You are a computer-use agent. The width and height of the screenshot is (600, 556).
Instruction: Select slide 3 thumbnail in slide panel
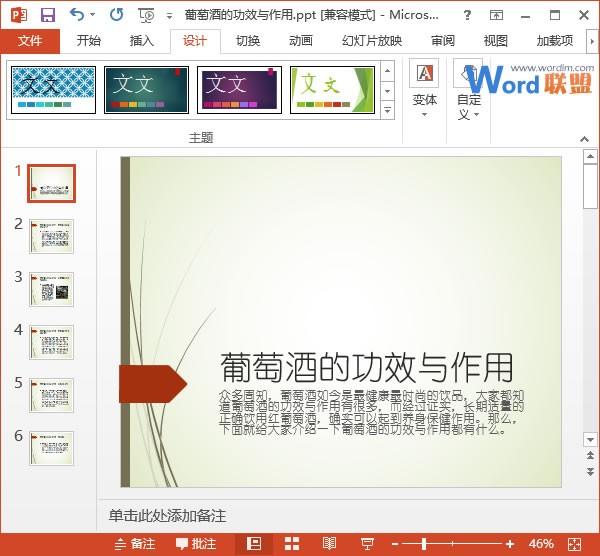(x=51, y=288)
